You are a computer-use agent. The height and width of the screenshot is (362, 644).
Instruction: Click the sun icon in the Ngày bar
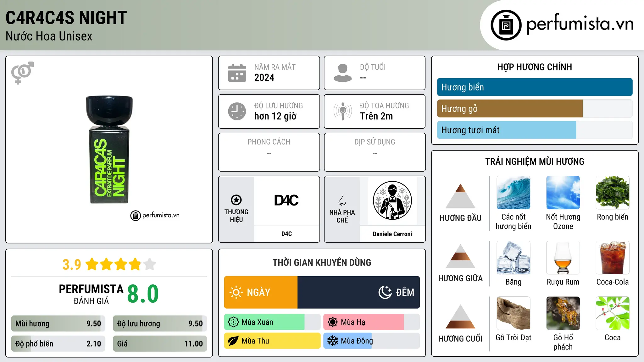click(x=236, y=292)
